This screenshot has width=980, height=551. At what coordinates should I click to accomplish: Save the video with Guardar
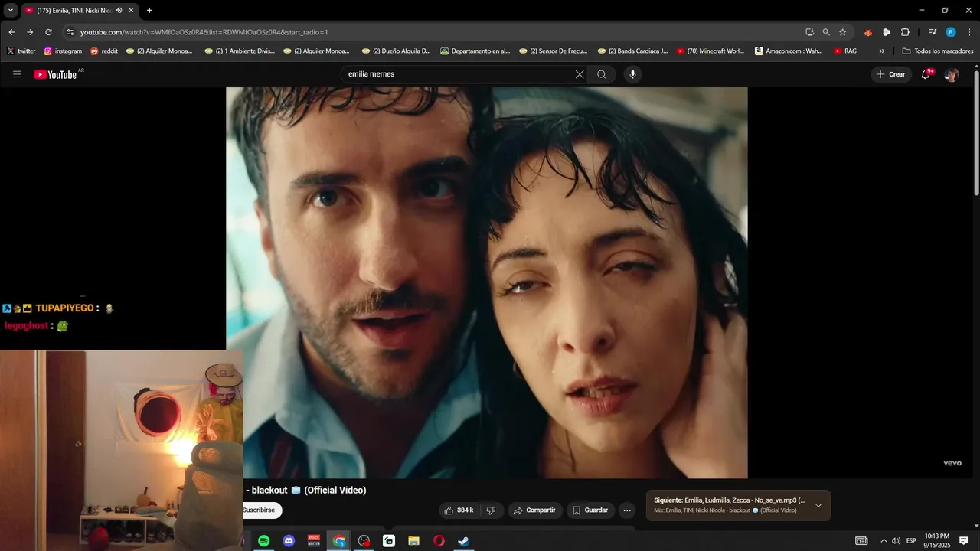590,510
